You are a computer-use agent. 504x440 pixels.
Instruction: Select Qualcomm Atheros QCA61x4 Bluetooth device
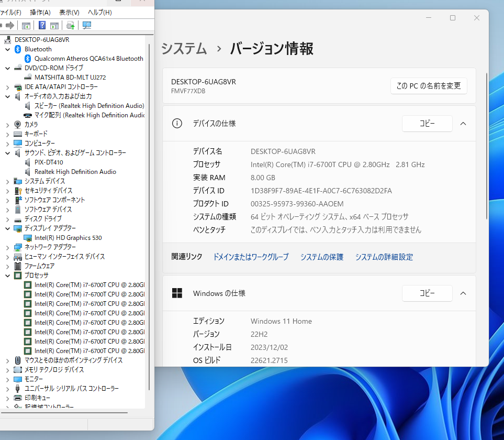pos(89,59)
